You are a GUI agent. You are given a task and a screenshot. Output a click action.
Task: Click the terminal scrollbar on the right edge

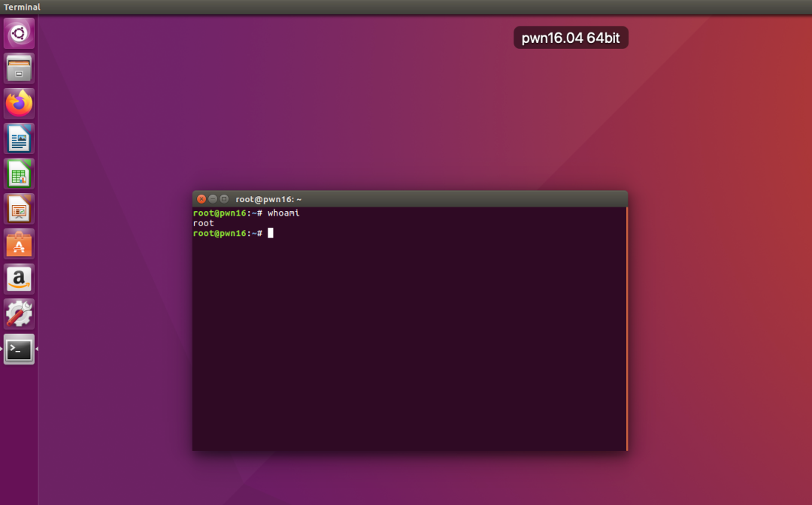point(625,323)
